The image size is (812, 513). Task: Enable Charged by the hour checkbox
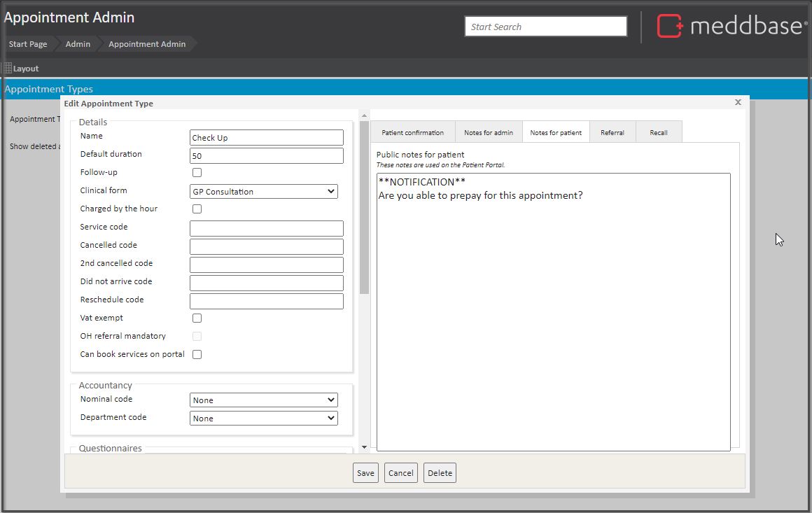(x=197, y=209)
